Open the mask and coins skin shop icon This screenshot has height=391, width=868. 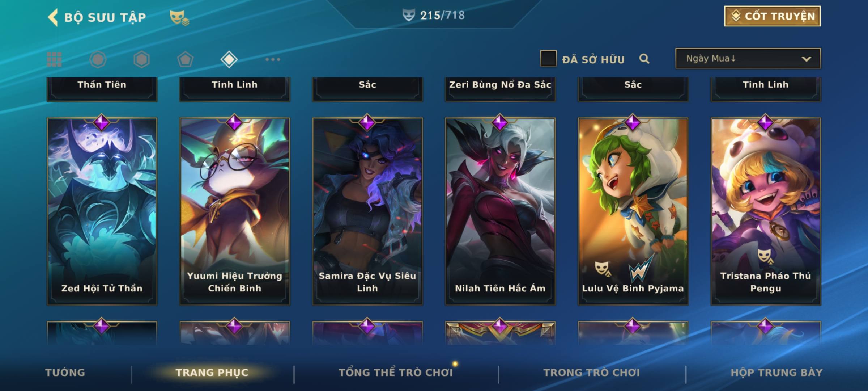179,17
